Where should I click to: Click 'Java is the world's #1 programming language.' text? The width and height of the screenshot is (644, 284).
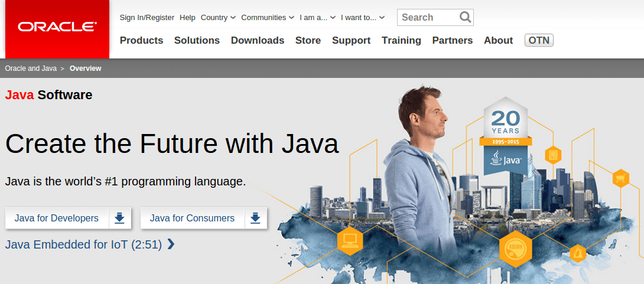coord(125,181)
